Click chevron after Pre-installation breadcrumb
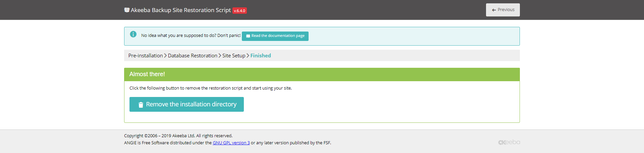The height and width of the screenshot is (153, 644). click(x=165, y=56)
